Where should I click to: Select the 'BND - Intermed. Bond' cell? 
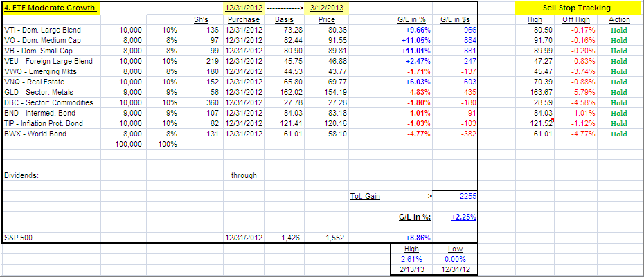point(51,113)
